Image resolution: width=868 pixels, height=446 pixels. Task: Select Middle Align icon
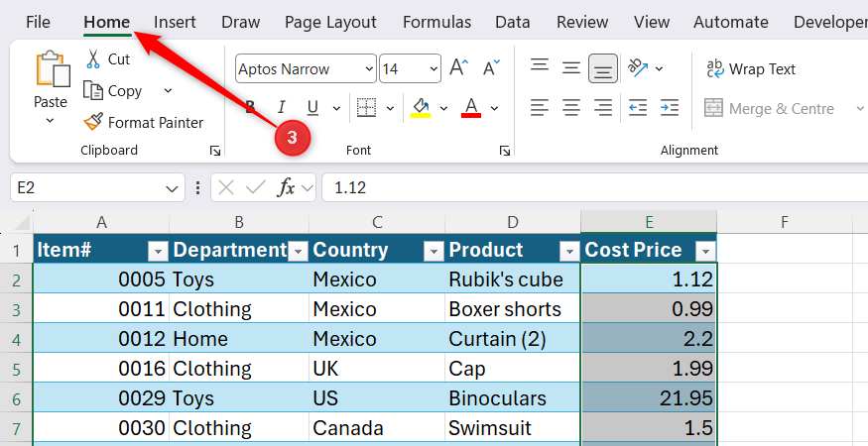[x=570, y=68]
